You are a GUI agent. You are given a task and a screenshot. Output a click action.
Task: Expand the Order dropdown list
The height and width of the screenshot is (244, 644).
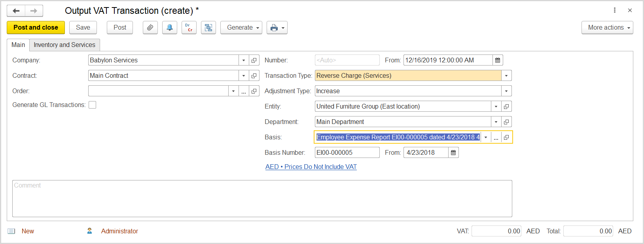click(x=233, y=91)
